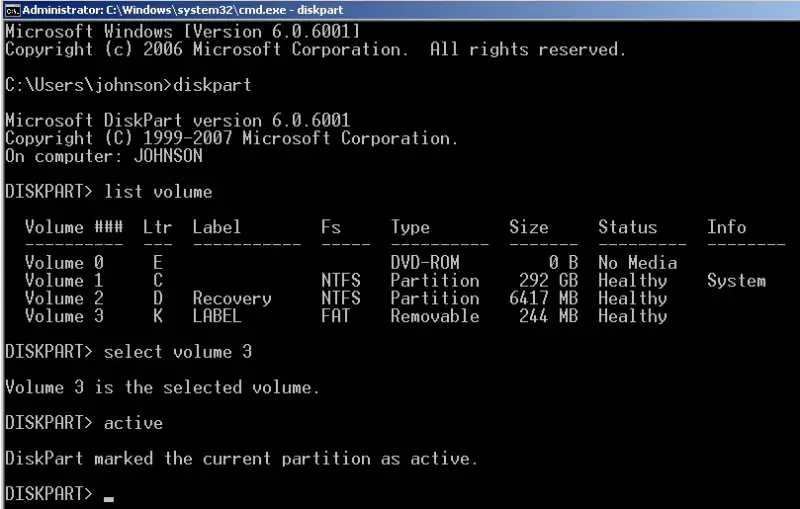
Task: Click the blinking cursor at last DISKPART> prompt
Action: pyautogui.click(x=109, y=500)
